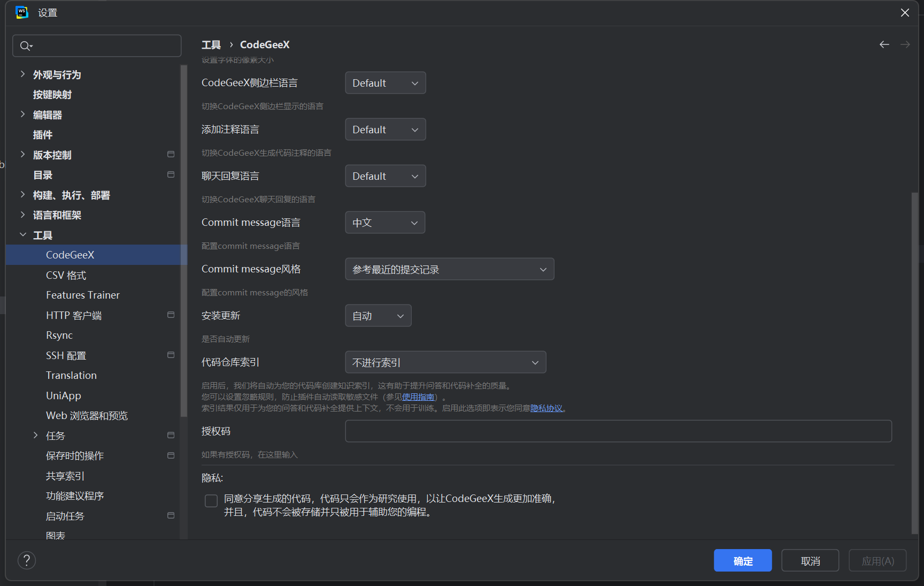Image resolution: width=924 pixels, height=586 pixels.
Task: Expand the 版本控制 tree node arrow
Action: pos(22,155)
